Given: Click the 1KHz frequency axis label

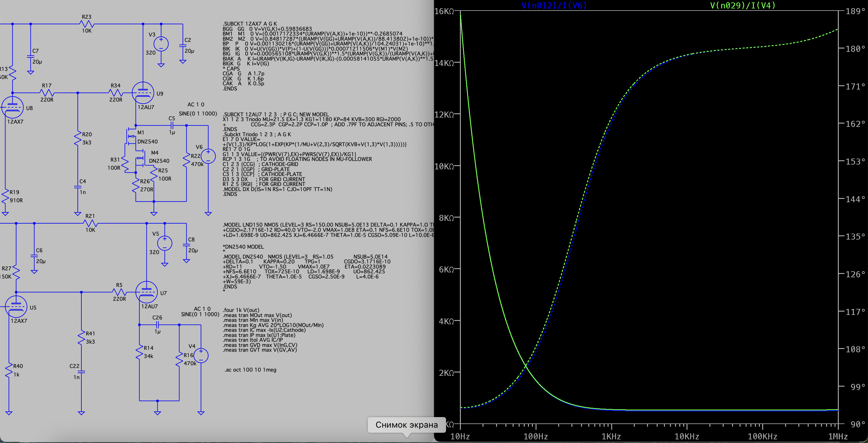Looking at the screenshot, I should coord(611,437).
